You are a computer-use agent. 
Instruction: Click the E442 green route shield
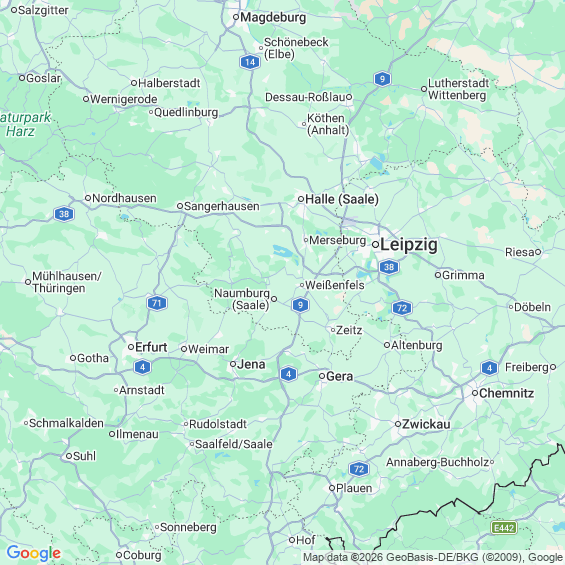tap(504, 528)
